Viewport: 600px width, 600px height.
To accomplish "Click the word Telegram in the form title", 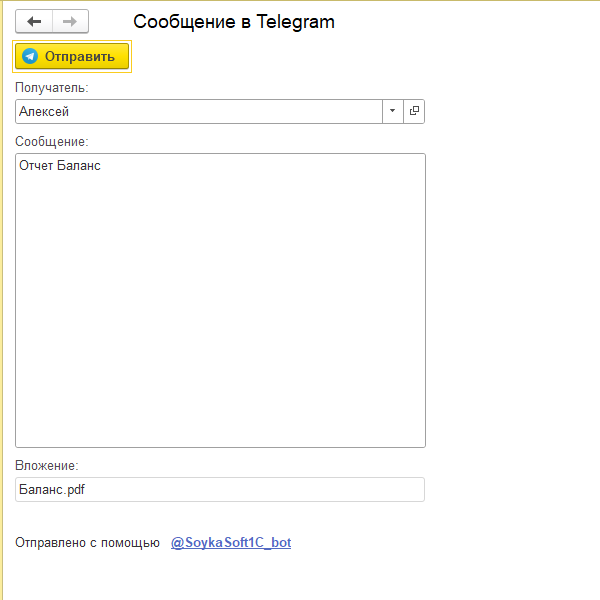I will (x=296, y=22).
